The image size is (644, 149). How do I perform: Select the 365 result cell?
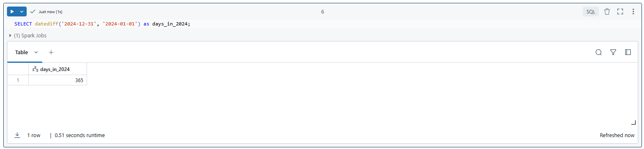tap(58, 80)
